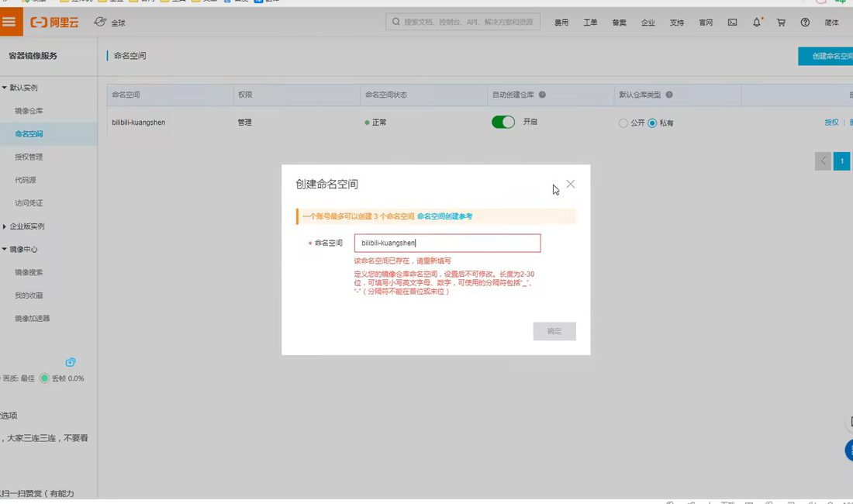Click 授权 link for bilibili-kuangshen

click(831, 123)
